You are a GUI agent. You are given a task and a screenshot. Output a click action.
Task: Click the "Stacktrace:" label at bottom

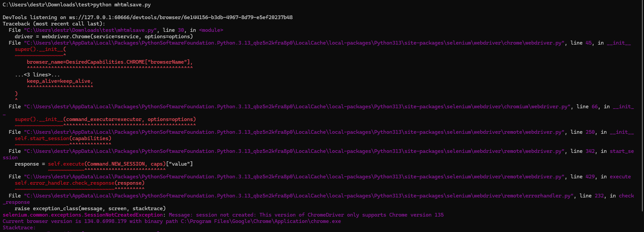pos(19,228)
